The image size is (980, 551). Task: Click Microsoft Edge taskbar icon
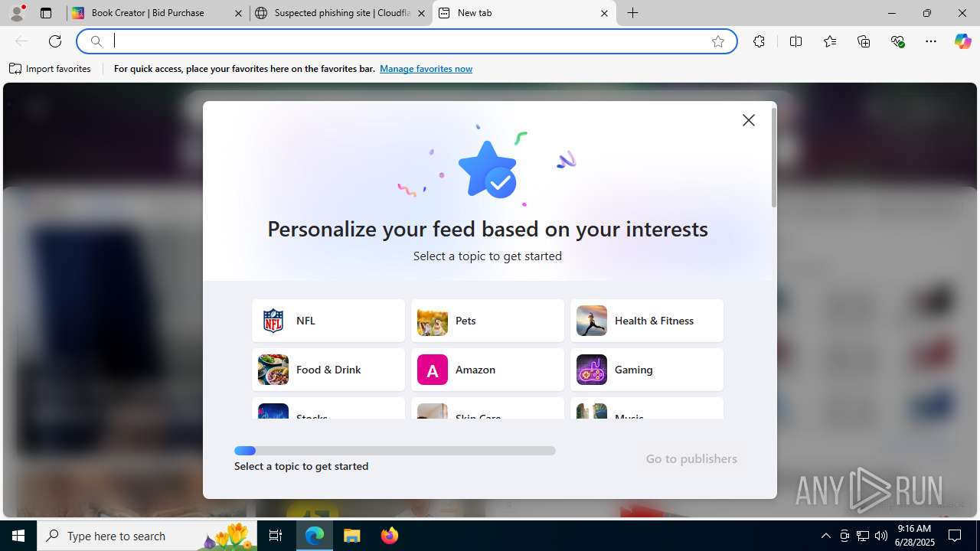(x=315, y=536)
